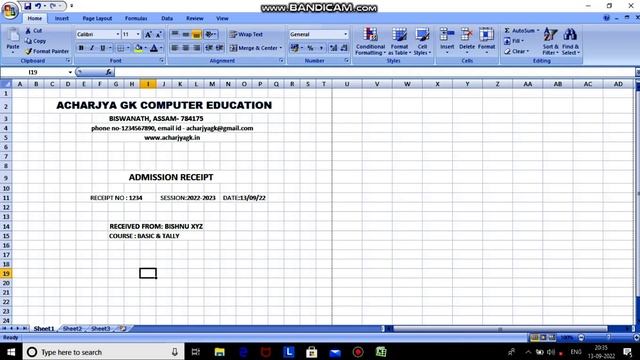Open File Explorer from the taskbar
640x360 pixels.
tap(220, 352)
